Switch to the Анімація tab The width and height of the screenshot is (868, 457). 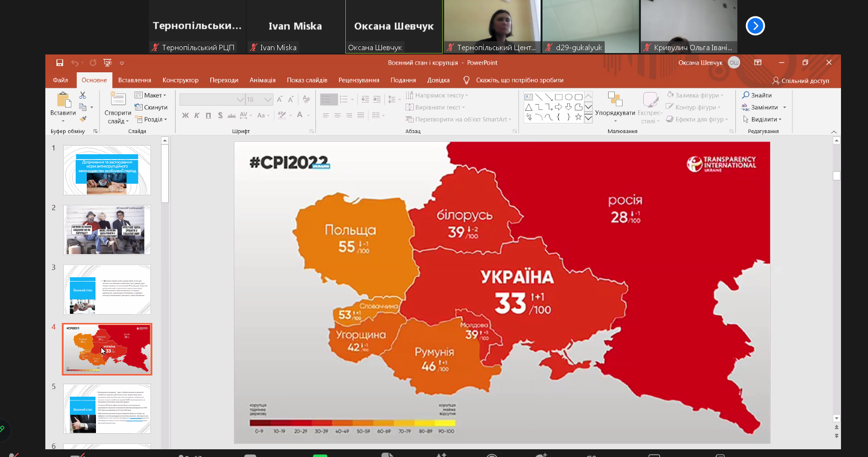point(262,80)
